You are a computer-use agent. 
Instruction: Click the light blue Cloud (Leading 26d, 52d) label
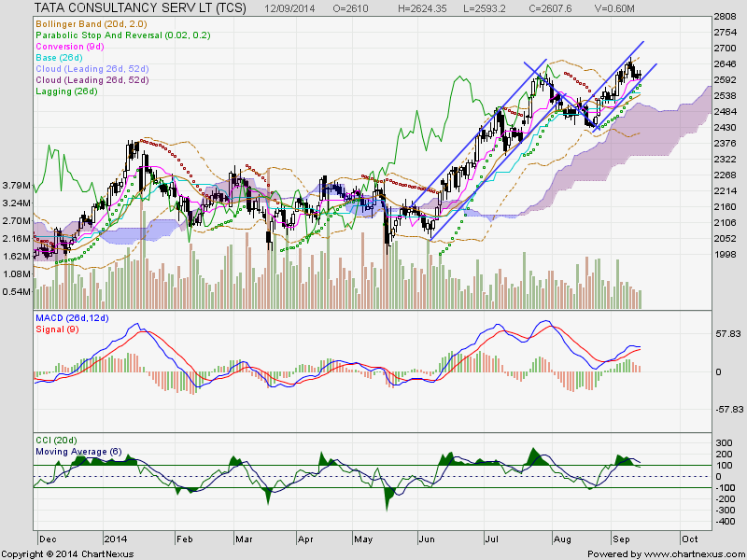[92, 69]
